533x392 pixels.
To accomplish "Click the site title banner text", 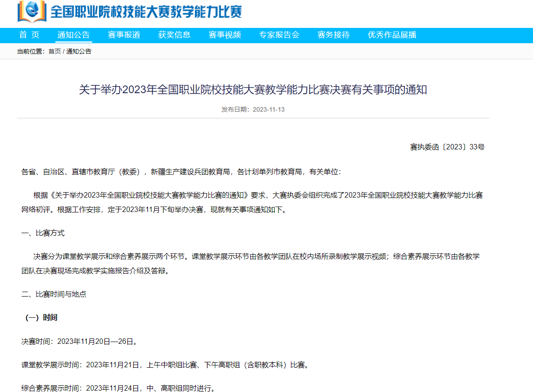I will 146,12.
